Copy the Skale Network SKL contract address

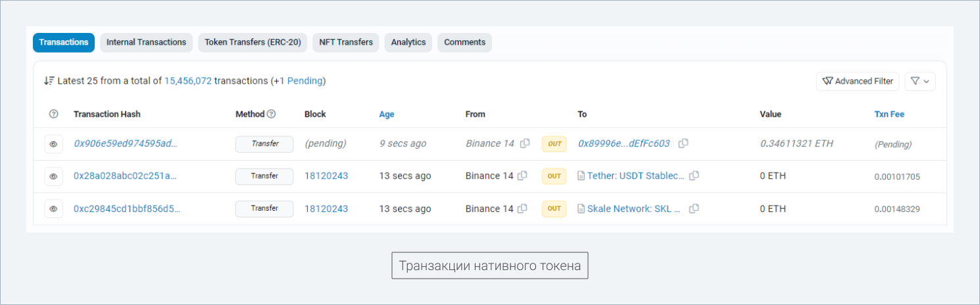(x=694, y=209)
